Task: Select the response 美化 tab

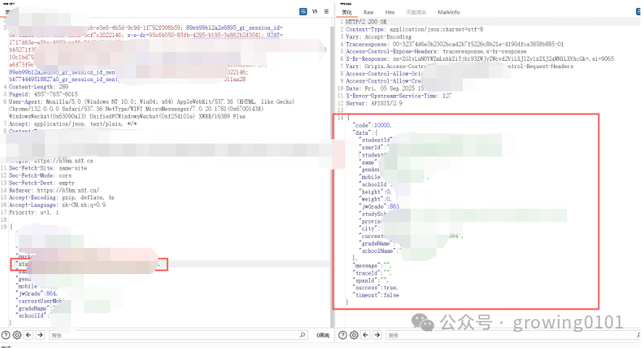Action: point(347,12)
